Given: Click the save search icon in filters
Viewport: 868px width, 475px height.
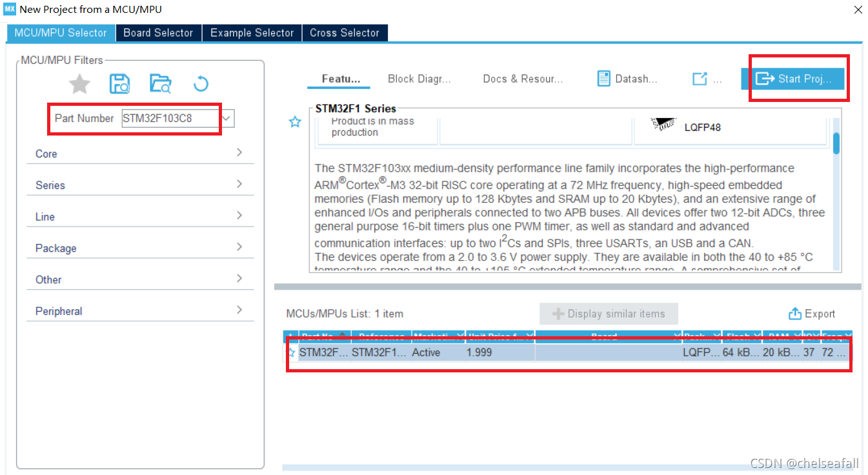Looking at the screenshot, I should tap(120, 84).
